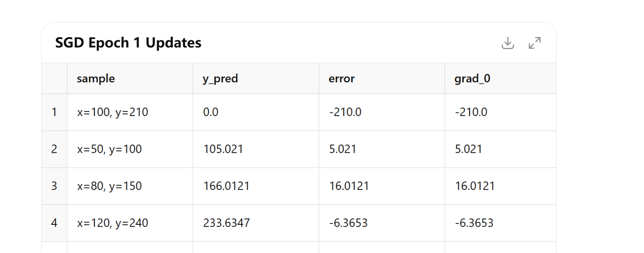
Task: Download the SGD Epoch 1 Updates table
Action: coord(508,43)
